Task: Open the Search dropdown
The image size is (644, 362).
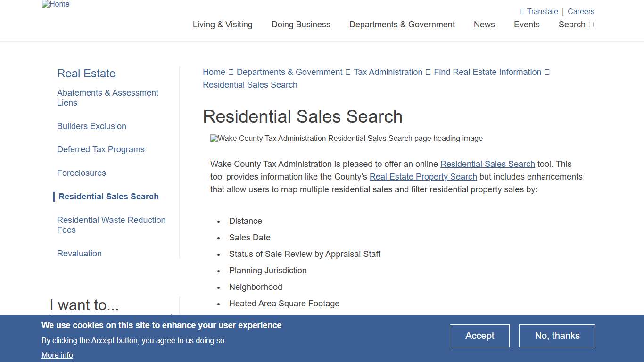Action: 576,25
